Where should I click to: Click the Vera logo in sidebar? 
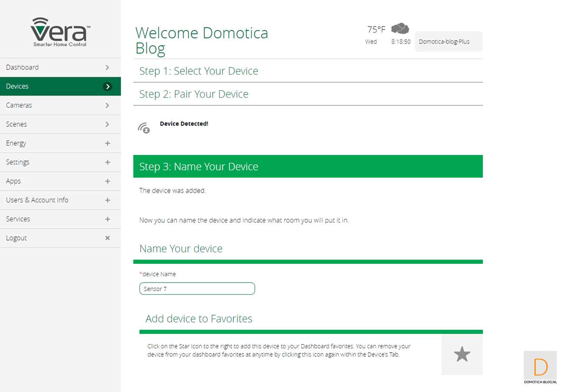[x=60, y=32]
